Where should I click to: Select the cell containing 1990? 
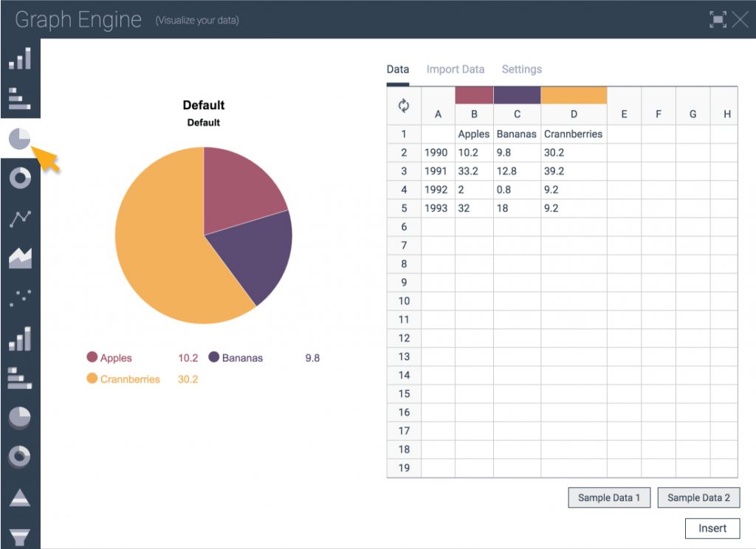[x=437, y=153]
